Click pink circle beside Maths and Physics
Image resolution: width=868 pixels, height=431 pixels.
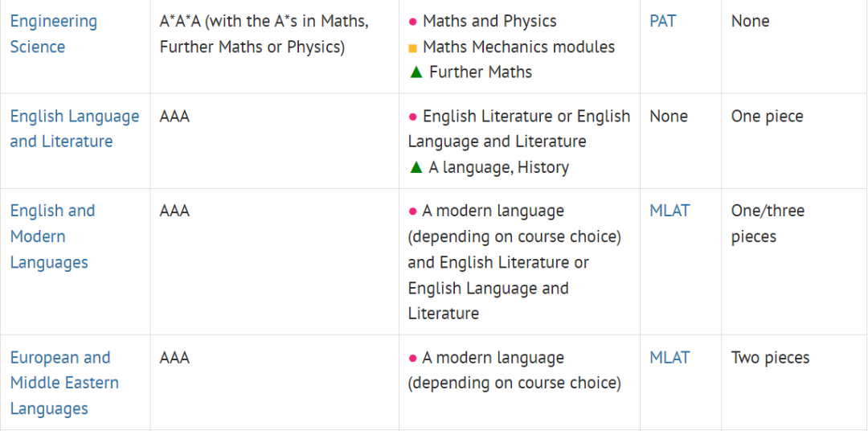point(412,22)
